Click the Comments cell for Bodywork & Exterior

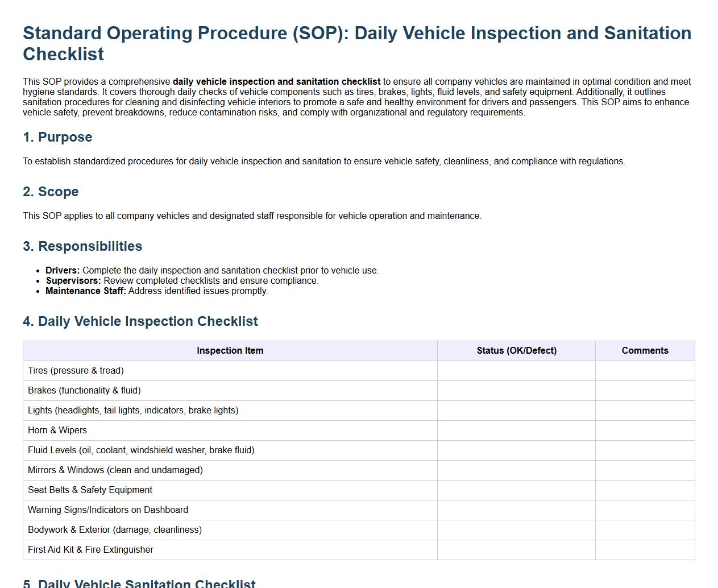coord(645,530)
